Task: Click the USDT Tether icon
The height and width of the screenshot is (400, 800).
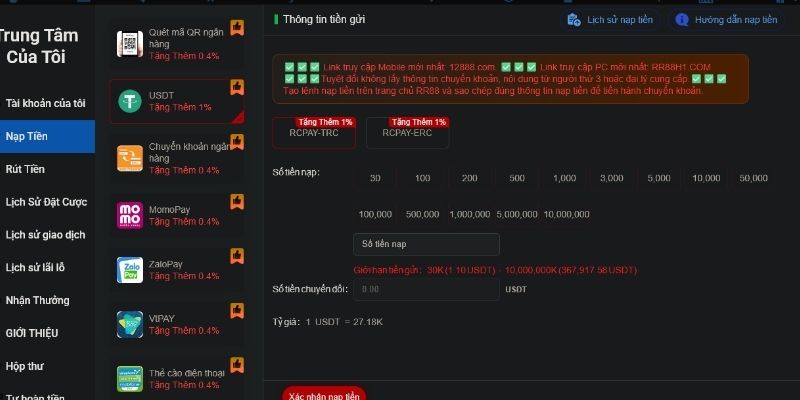Action: click(x=129, y=100)
